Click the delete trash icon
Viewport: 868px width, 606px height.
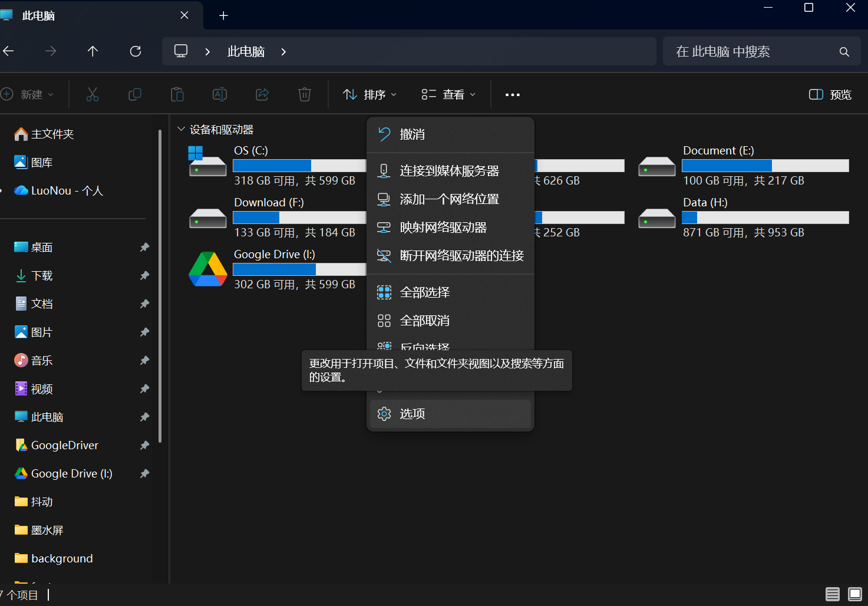click(x=304, y=94)
